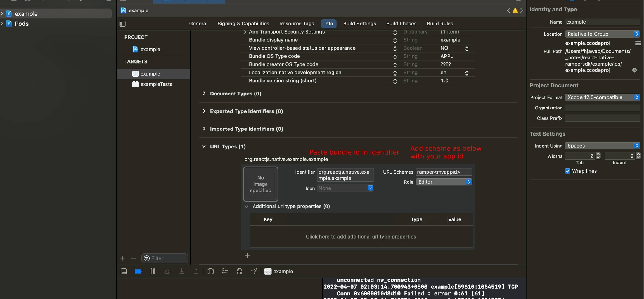Toggle breakpoints activation icon
This screenshot has height=299, width=644.
tap(138, 271)
